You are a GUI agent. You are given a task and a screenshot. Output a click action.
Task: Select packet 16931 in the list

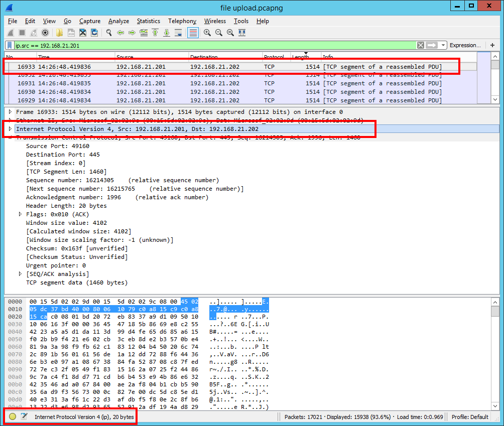tap(240, 83)
